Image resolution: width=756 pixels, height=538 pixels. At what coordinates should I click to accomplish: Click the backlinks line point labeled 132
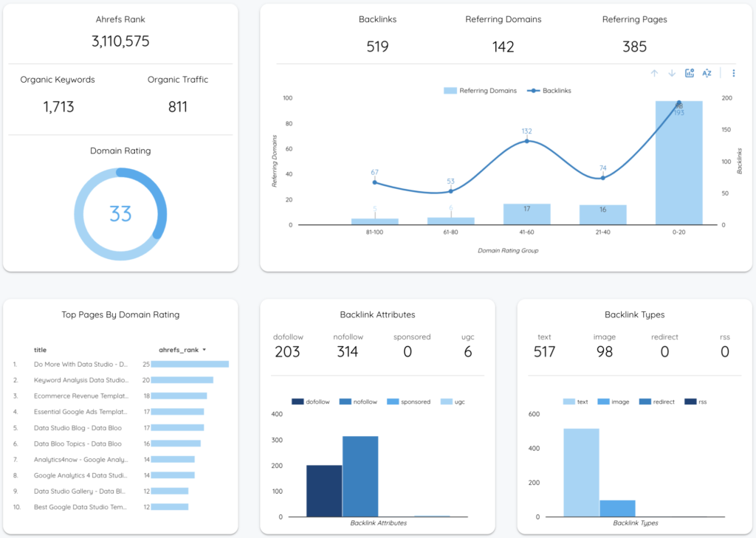(527, 141)
